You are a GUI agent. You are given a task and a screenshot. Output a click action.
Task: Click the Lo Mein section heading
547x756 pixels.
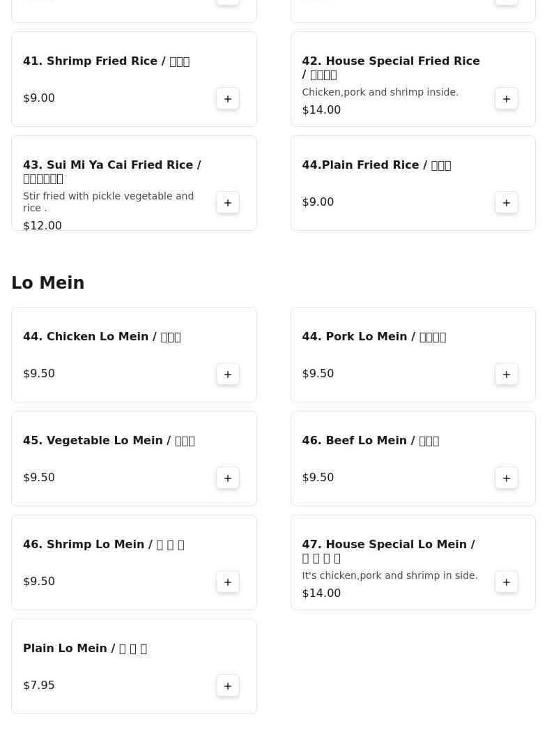pyautogui.click(x=47, y=283)
